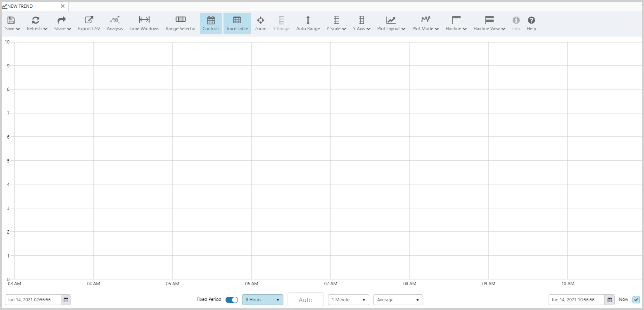Screen dimensions: 644x310
Task: Open the Average aggregation dropdown
Action: [x=398, y=300]
